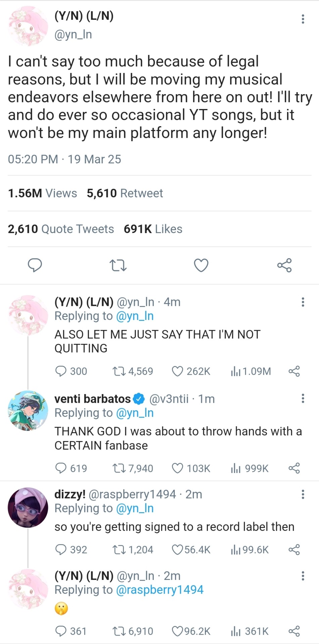Image resolution: width=319 pixels, height=644 pixels.
Task: Reply to the main tweet via comment icon
Action: coord(35,265)
